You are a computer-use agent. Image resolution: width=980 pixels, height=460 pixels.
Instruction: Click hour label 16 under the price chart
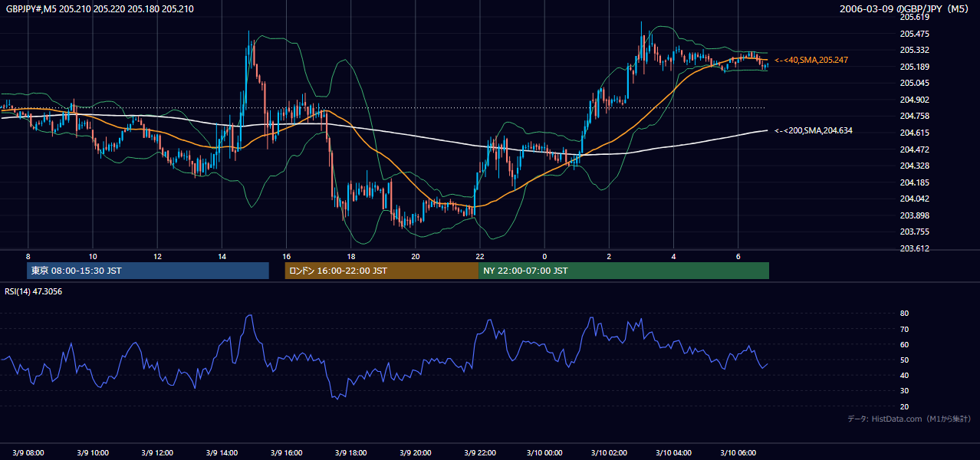pyautogui.click(x=286, y=256)
